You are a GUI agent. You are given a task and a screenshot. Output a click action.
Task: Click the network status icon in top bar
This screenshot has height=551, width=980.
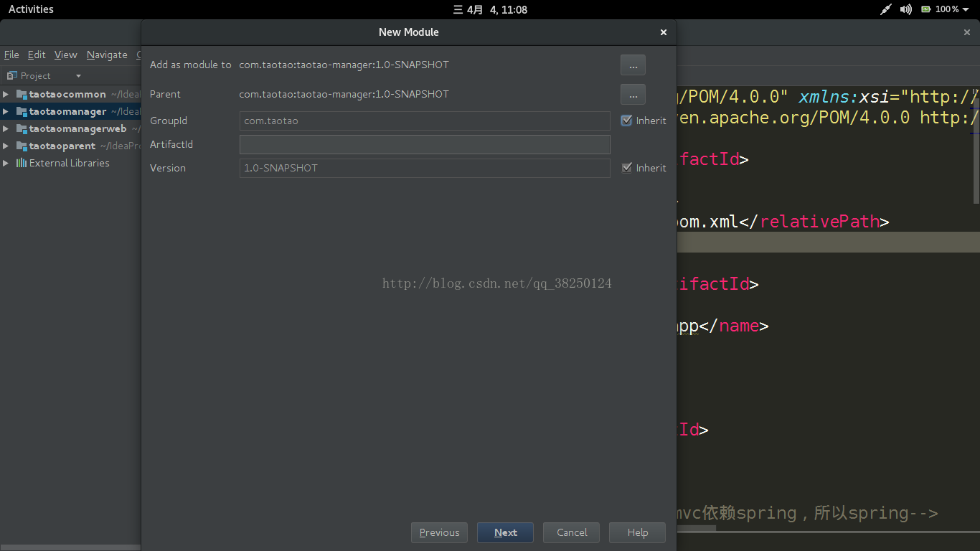click(x=887, y=9)
